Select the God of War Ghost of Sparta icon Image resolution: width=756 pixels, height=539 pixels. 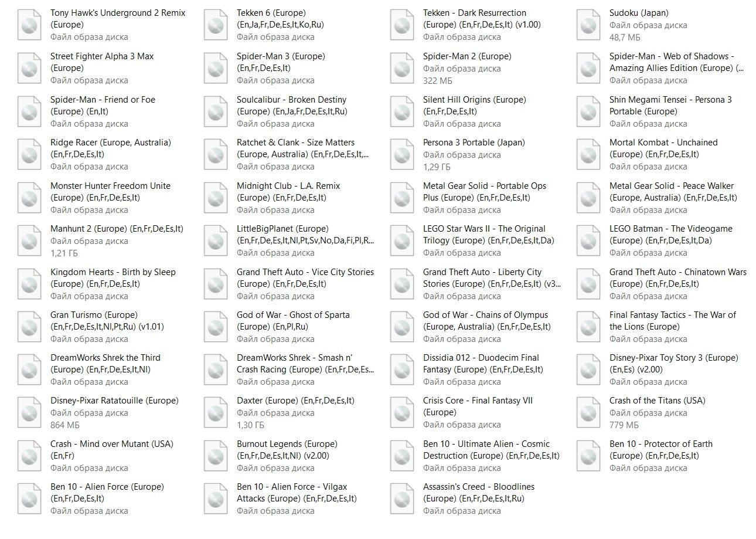point(216,327)
